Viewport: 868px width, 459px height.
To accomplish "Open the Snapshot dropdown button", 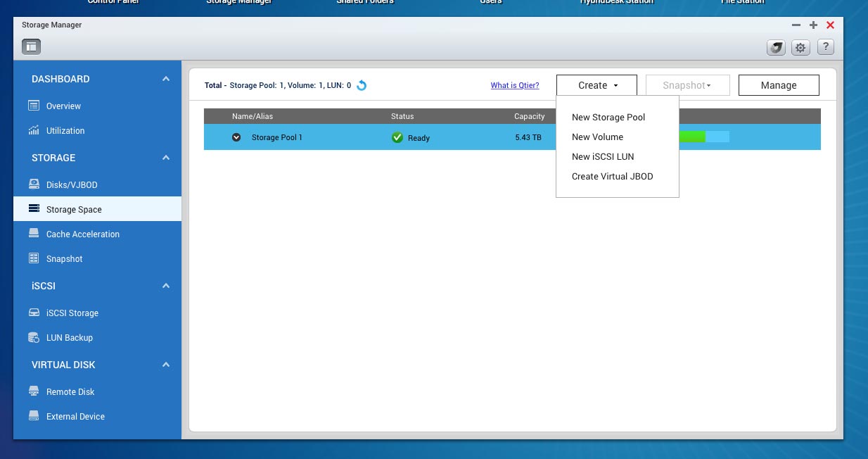I will click(x=687, y=85).
